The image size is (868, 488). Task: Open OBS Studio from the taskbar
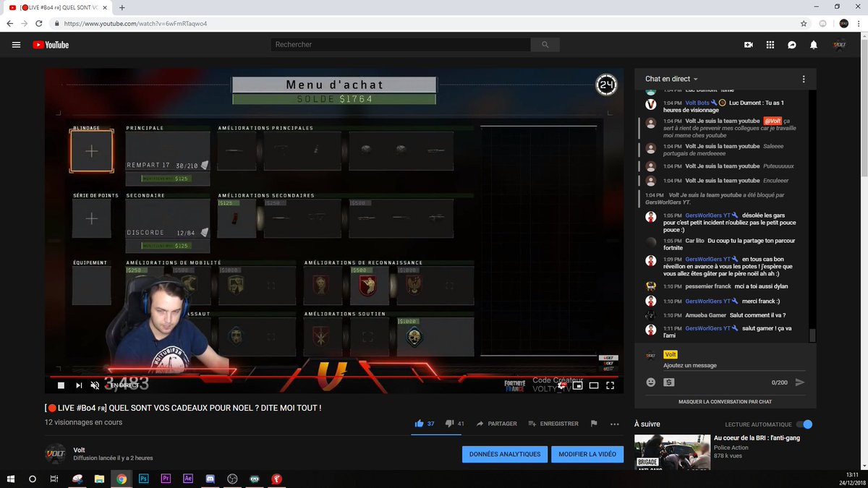(232, 479)
